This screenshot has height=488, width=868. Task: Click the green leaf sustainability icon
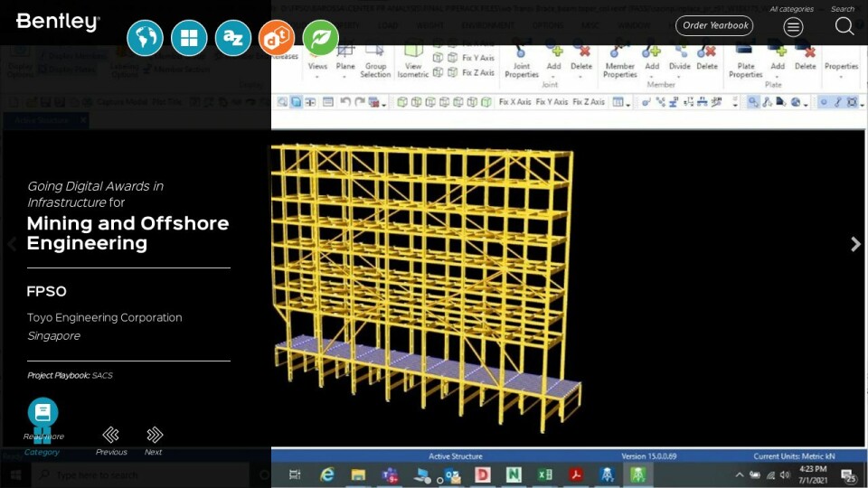[x=320, y=38]
